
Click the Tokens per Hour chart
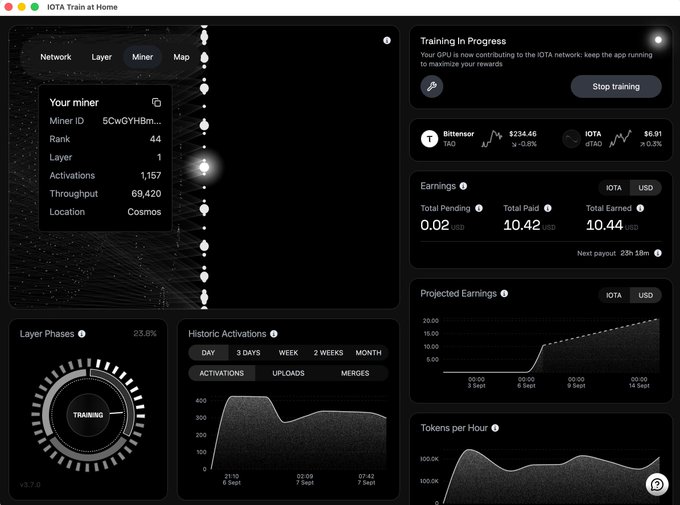click(551, 477)
